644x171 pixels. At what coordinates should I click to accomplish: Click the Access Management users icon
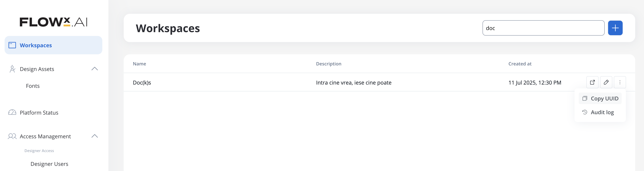[x=12, y=136]
